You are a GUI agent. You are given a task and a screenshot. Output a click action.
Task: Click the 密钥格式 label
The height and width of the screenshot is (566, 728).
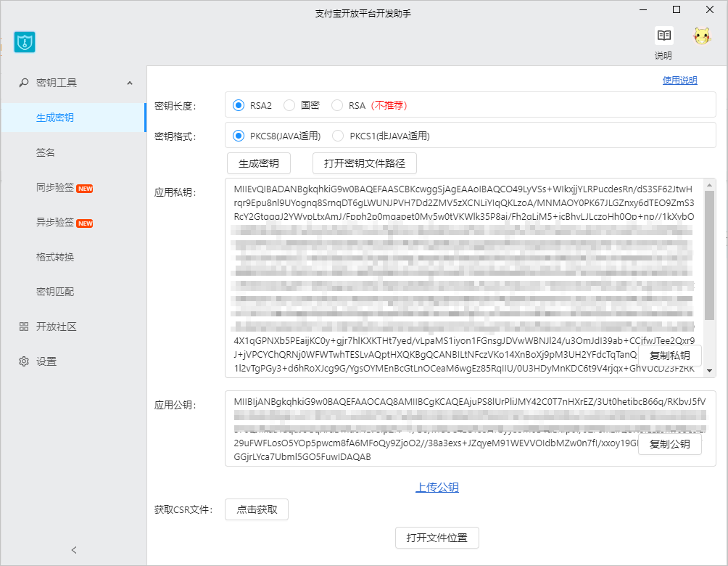[175, 136]
